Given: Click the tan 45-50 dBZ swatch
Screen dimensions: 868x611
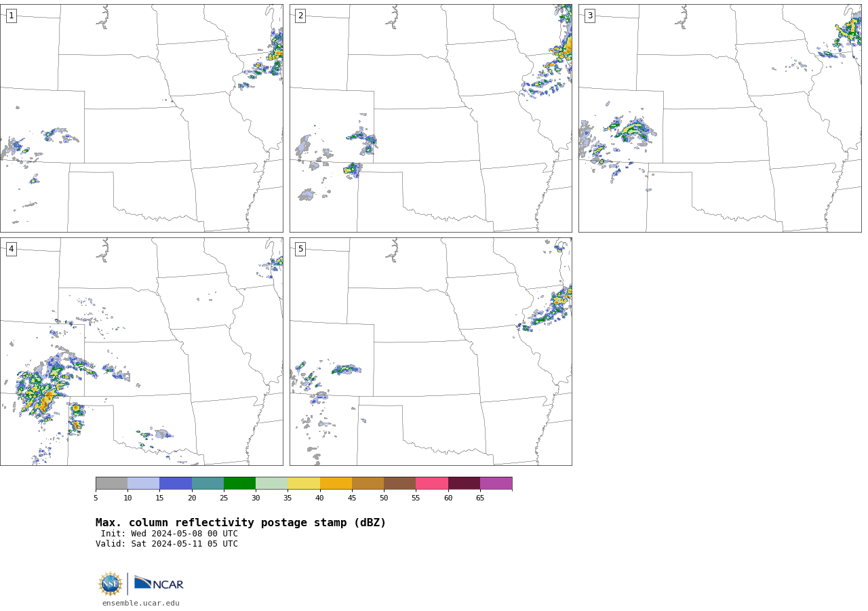Looking at the screenshot, I should (x=368, y=483).
